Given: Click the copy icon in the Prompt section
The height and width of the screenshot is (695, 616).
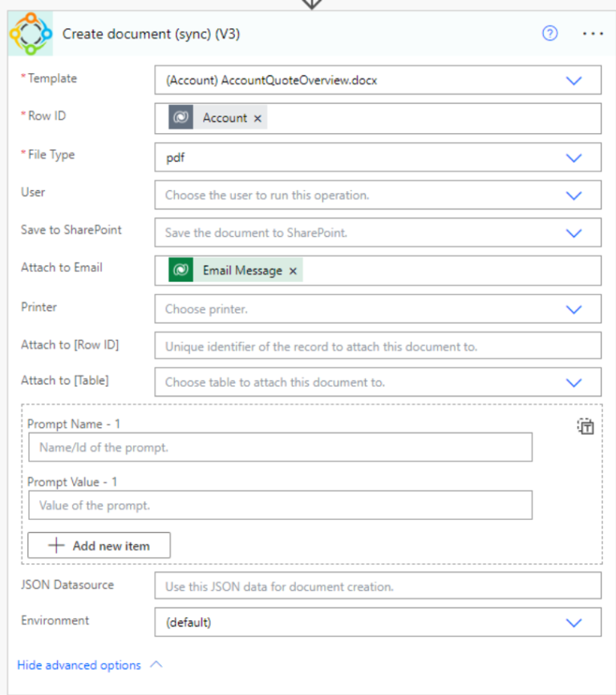Looking at the screenshot, I should 586,426.
